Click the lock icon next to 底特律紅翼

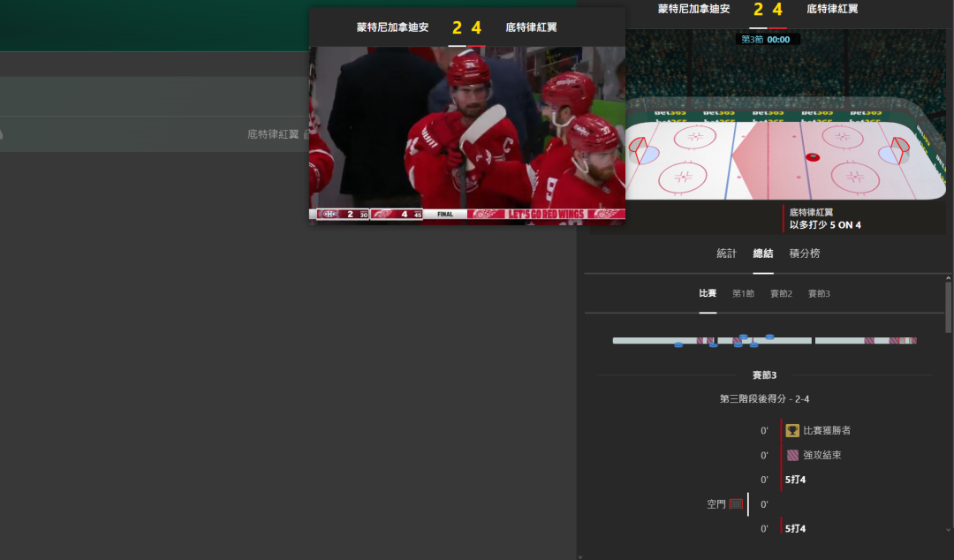pos(307,134)
